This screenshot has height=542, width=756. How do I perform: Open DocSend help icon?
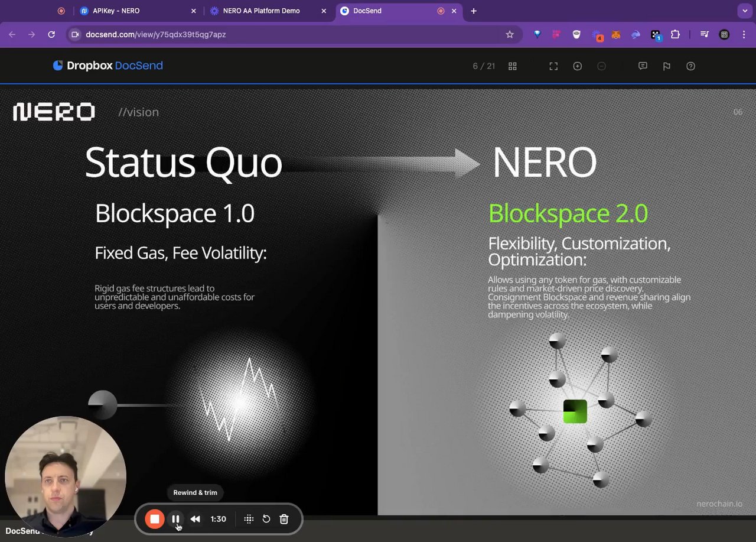pos(690,66)
